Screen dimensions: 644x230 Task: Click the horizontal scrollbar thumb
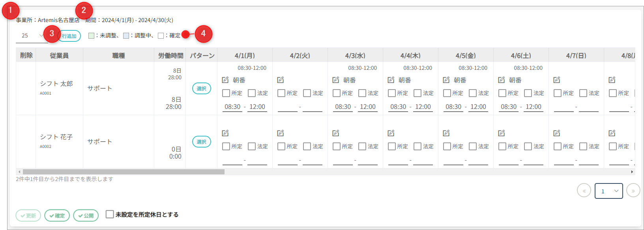pyautogui.click(x=124, y=172)
